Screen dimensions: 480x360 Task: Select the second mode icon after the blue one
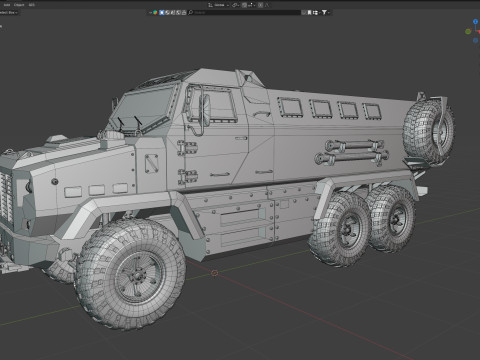[167, 13]
